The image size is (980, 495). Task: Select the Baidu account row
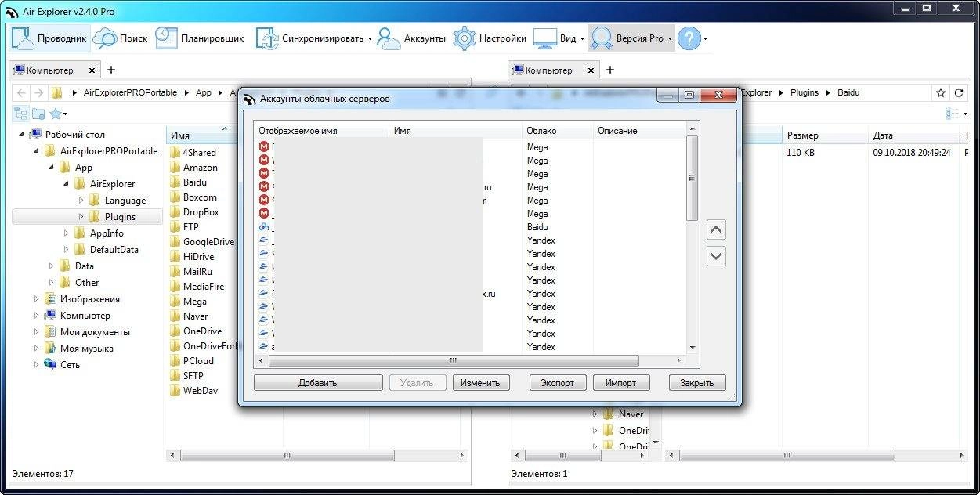click(x=471, y=227)
